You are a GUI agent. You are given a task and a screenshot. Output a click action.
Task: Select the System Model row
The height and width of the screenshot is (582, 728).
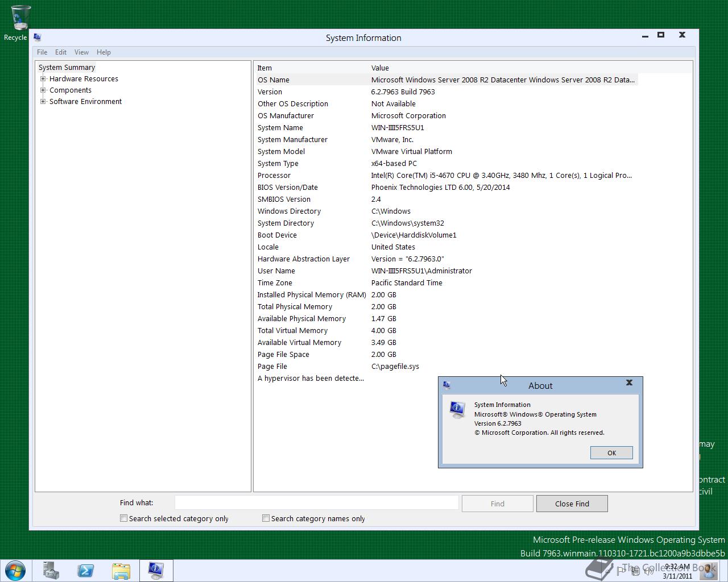[x=446, y=152]
